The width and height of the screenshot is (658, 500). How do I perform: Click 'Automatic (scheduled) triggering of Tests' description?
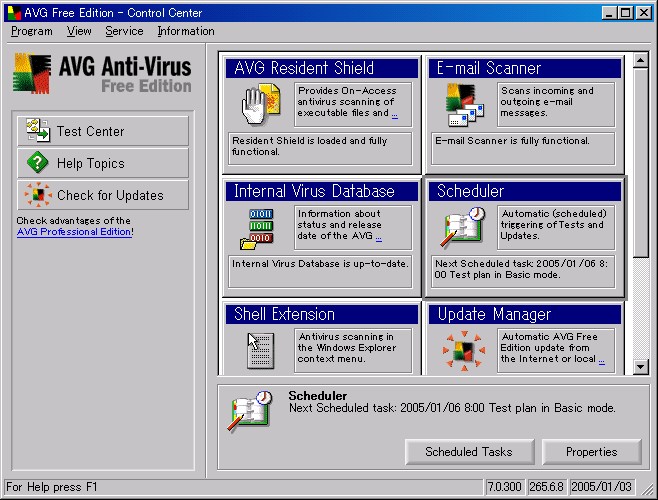pos(556,227)
